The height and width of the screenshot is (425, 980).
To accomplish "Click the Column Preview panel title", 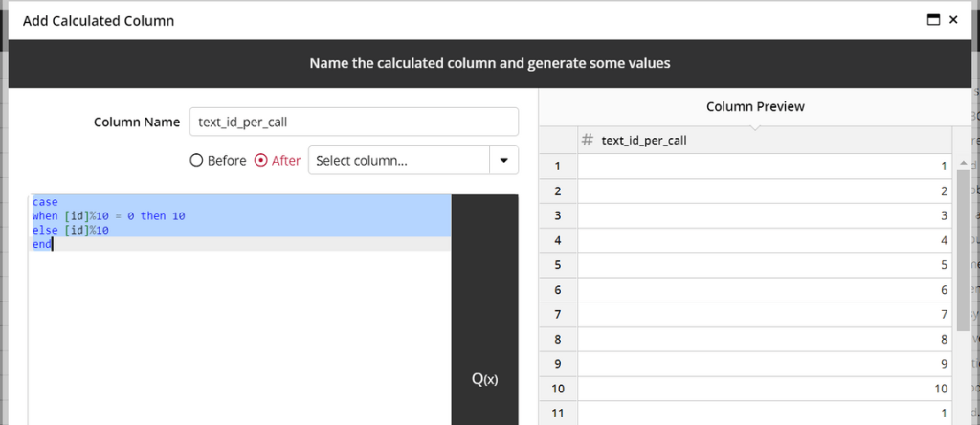I will tap(755, 107).
